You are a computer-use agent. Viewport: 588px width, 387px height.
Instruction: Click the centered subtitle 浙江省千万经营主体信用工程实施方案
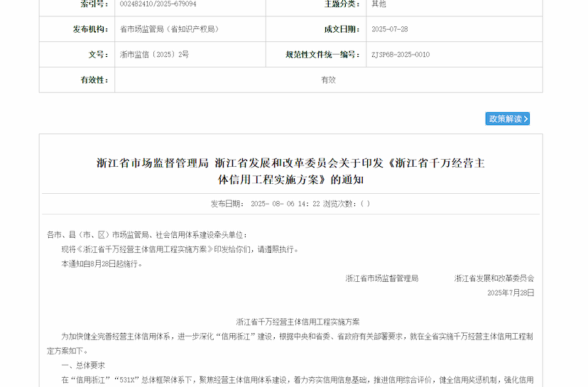(x=298, y=322)
